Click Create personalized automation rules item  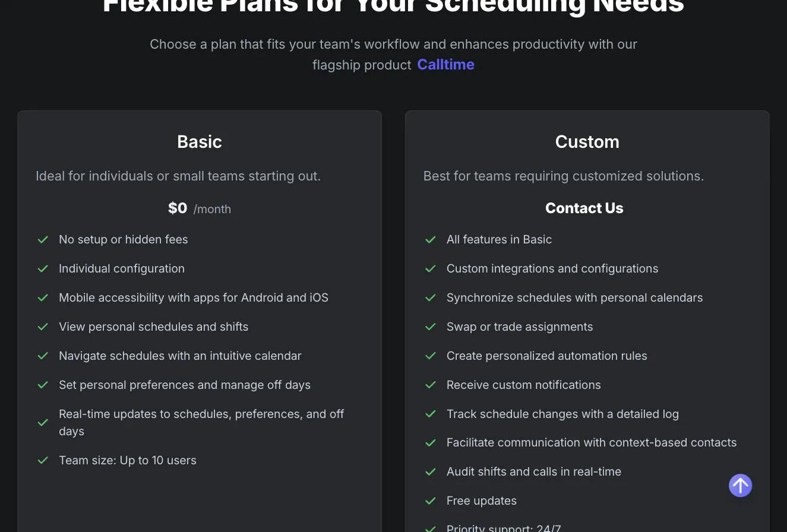(x=546, y=356)
